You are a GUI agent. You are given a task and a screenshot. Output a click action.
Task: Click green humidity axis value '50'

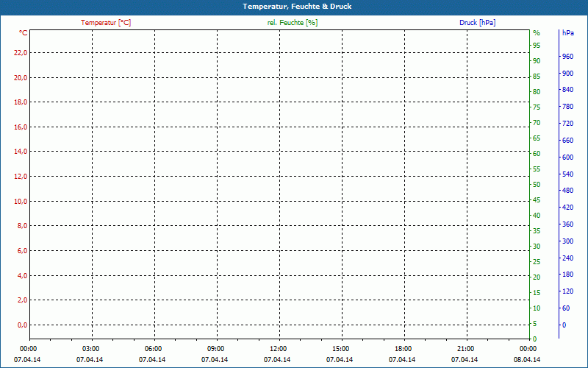tap(537, 185)
